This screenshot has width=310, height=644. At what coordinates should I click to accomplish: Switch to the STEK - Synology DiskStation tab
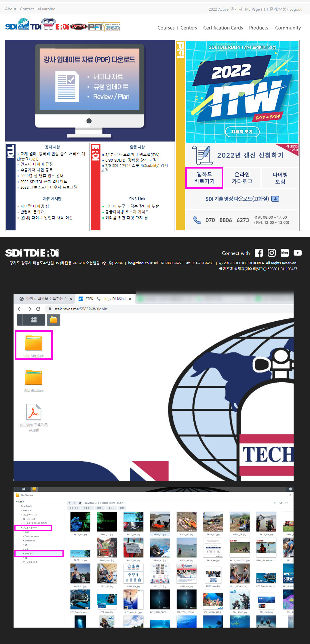point(105,299)
